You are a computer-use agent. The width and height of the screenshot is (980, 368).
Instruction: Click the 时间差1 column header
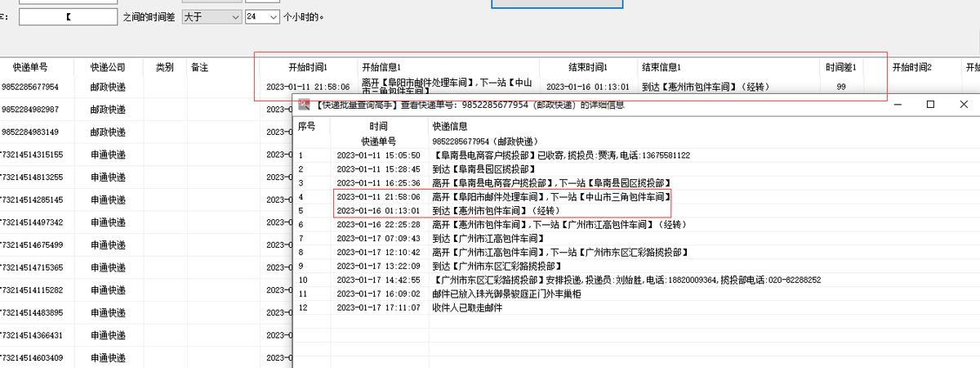pos(841,67)
